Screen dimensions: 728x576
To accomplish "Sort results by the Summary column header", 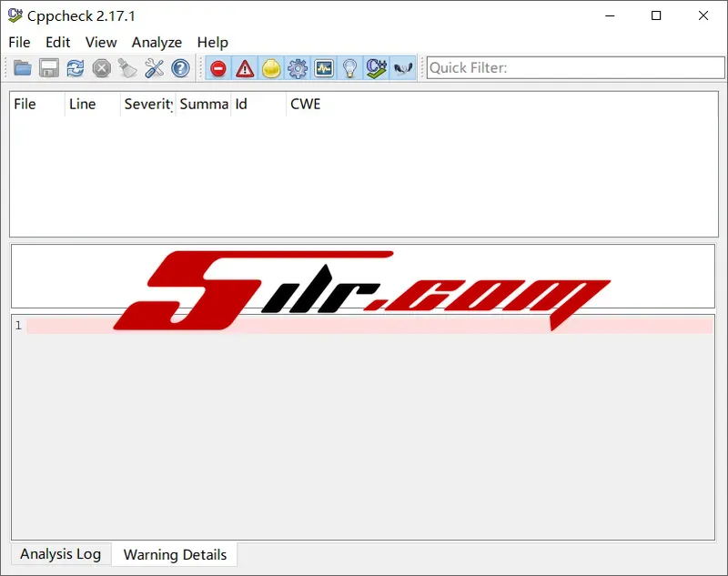I will click(203, 104).
